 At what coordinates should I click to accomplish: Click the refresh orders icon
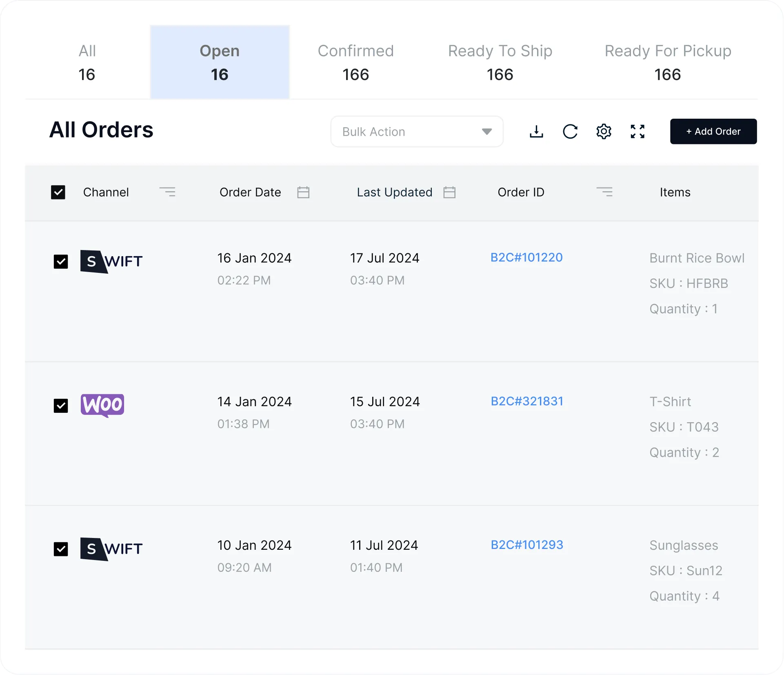570,131
